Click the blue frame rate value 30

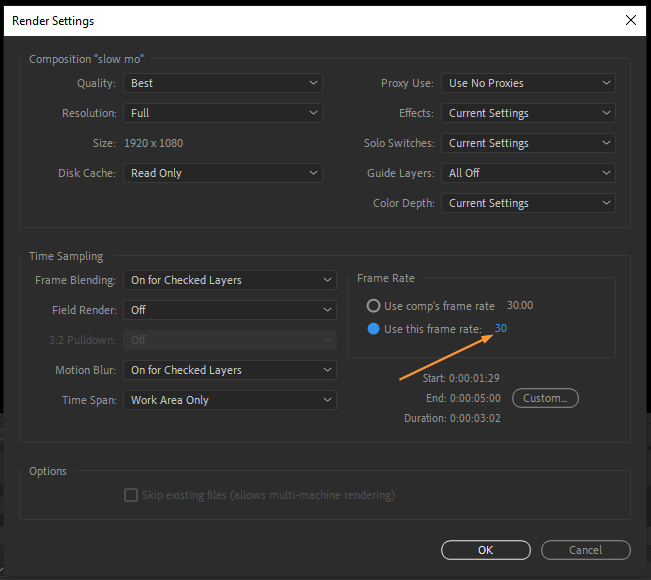(501, 329)
